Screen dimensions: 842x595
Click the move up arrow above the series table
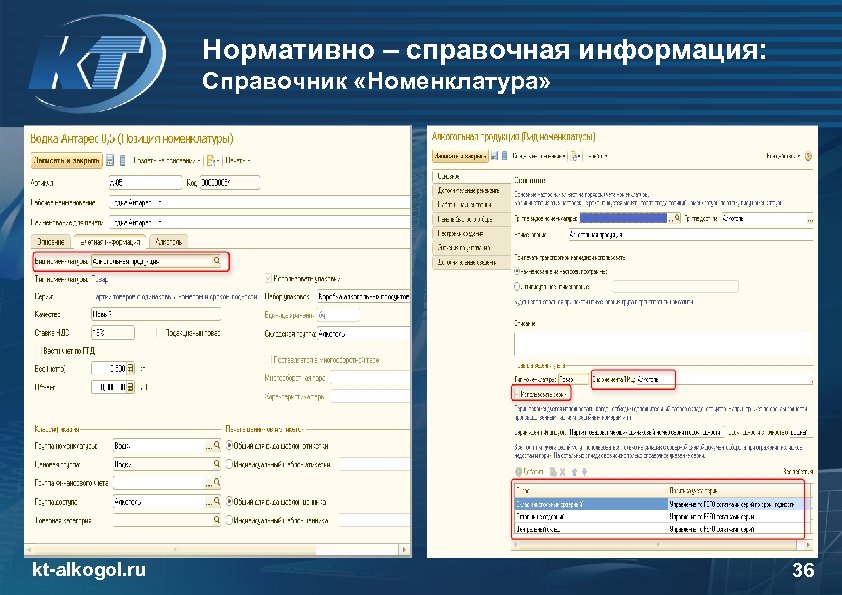(x=574, y=472)
